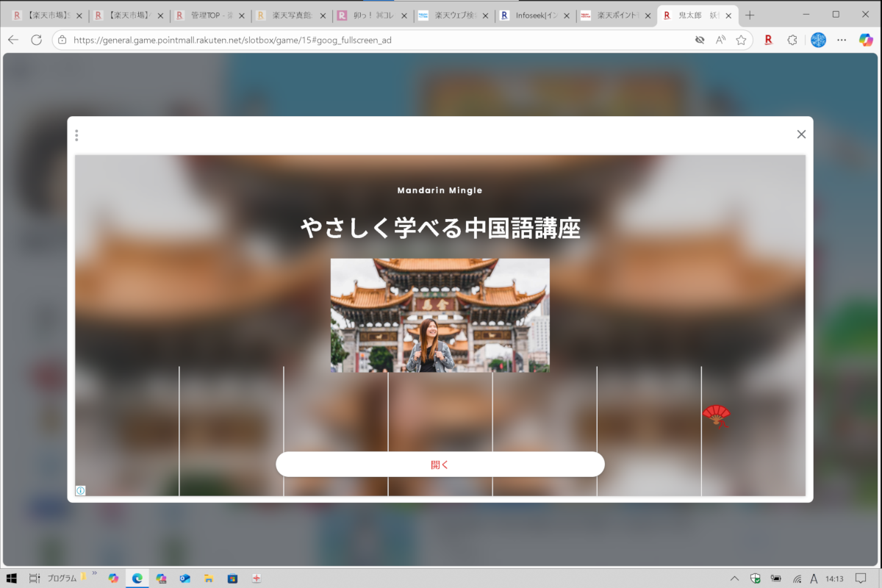Close the 楽天ポイント tab
The image size is (882, 588).
pos(647,15)
